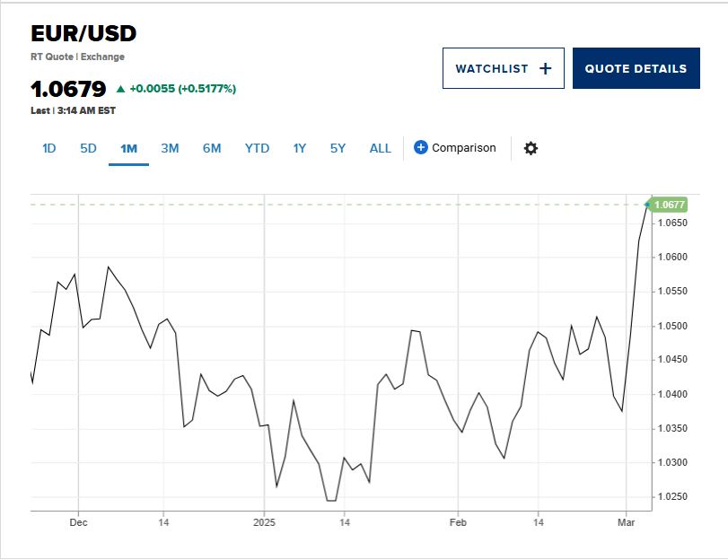Viewport: 728px width, 560px height.
Task: Open chart settings gear icon
Action: (531, 148)
